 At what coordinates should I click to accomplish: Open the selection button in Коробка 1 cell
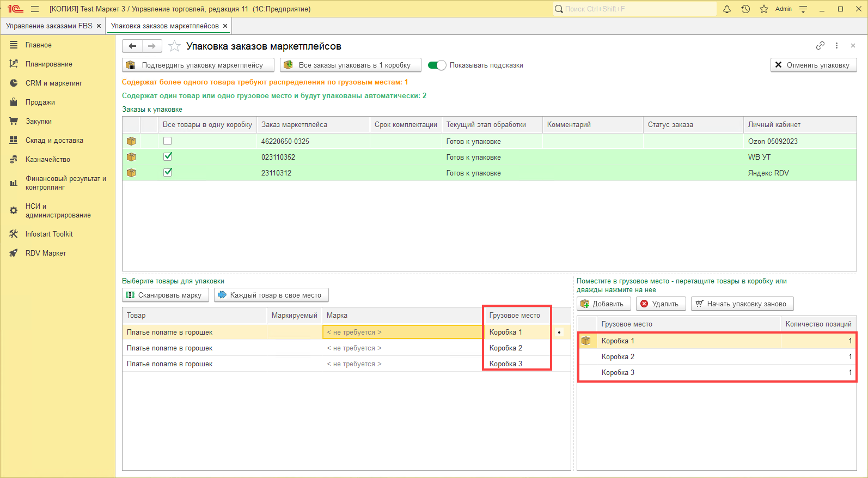pyautogui.click(x=559, y=332)
